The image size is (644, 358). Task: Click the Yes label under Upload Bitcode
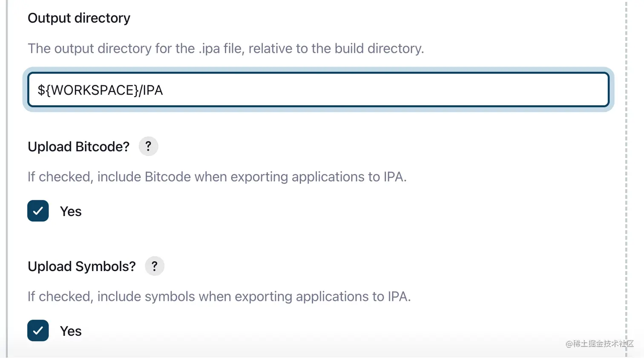point(71,211)
